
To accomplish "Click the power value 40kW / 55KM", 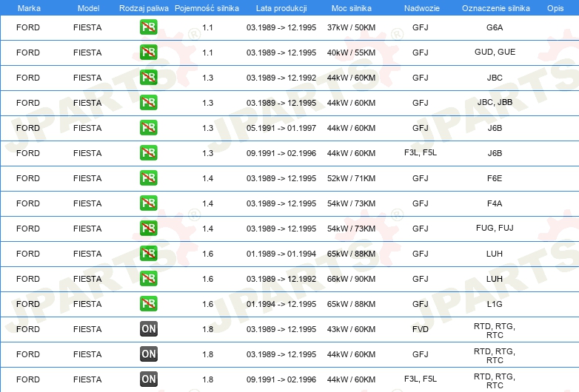I will tap(351, 53).
